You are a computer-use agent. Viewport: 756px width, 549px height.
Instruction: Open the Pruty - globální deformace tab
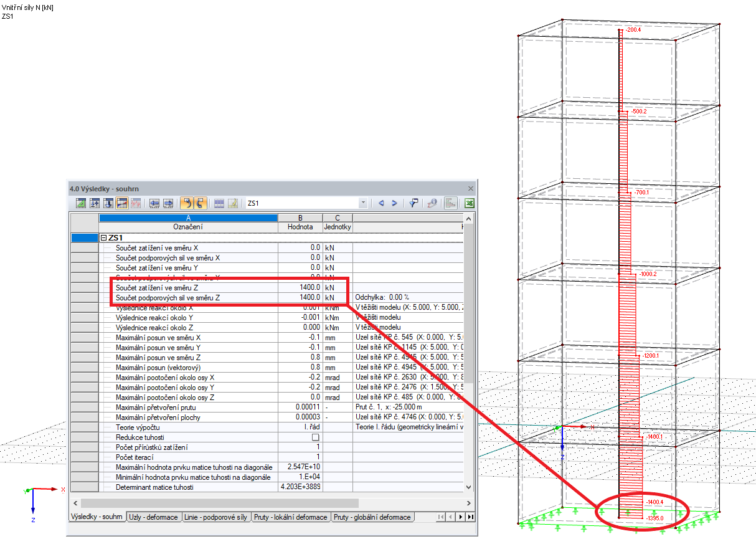pos(372,517)
